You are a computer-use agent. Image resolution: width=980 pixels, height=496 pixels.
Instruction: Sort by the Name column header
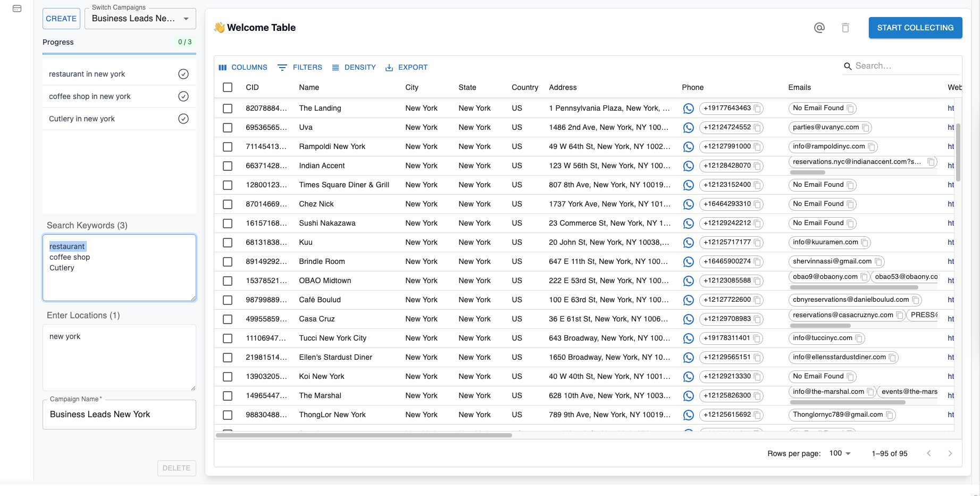(309, 87)
